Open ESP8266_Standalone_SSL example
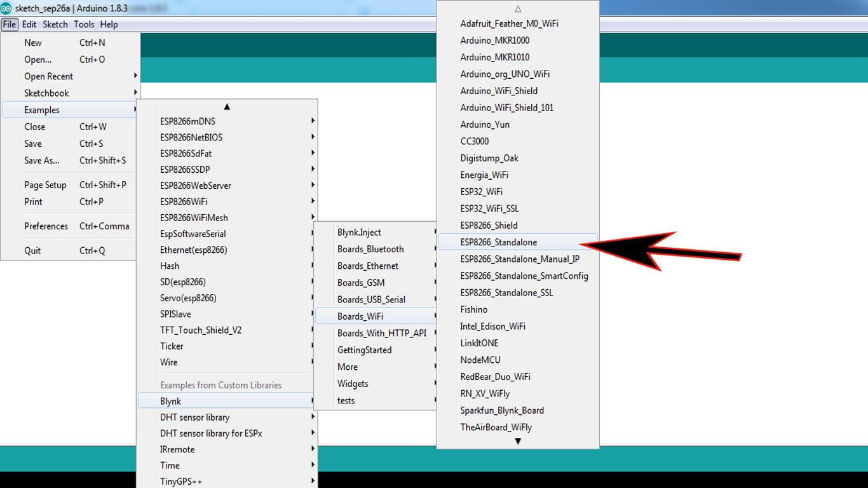This screenshot has height=488, width=868. click(518, 293)
